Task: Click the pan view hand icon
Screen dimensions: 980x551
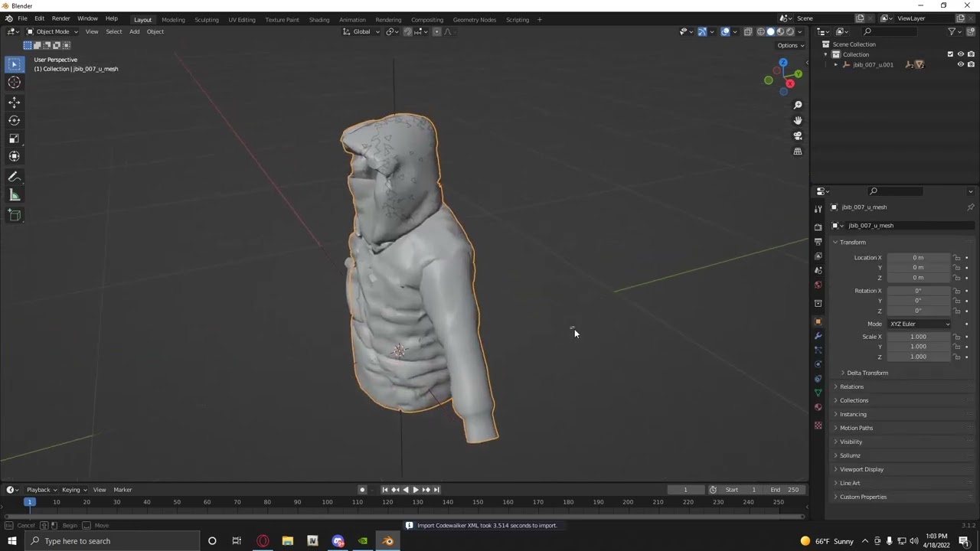Action: click(797, 120)
